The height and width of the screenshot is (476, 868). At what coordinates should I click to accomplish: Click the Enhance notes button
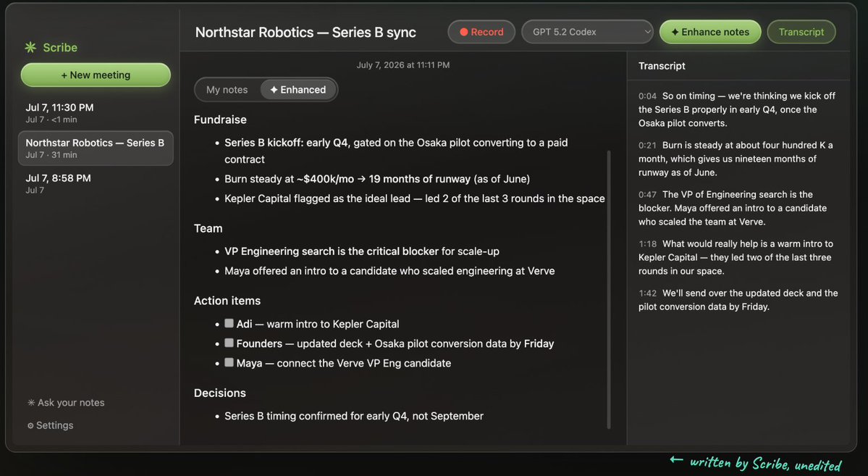[710, 32]
